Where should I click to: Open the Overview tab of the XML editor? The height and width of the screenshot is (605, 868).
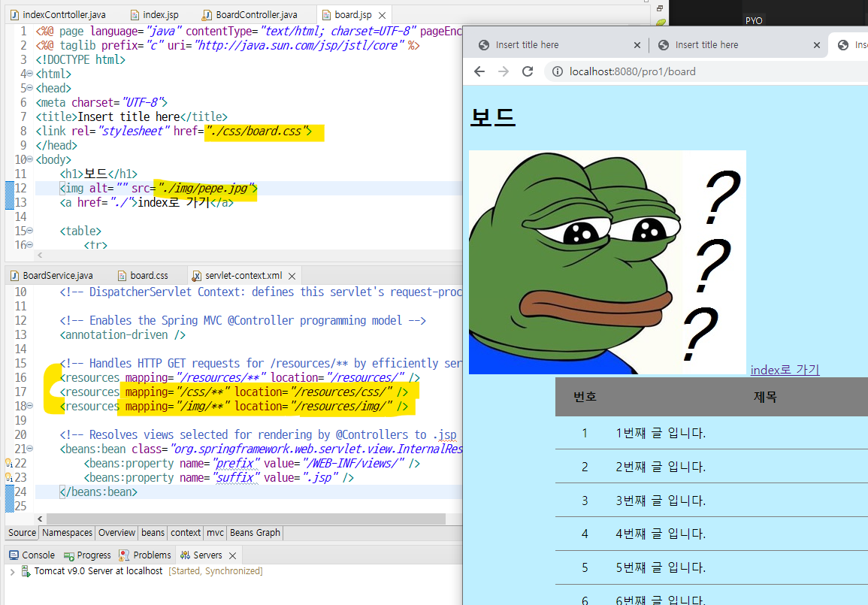(116, 533)
